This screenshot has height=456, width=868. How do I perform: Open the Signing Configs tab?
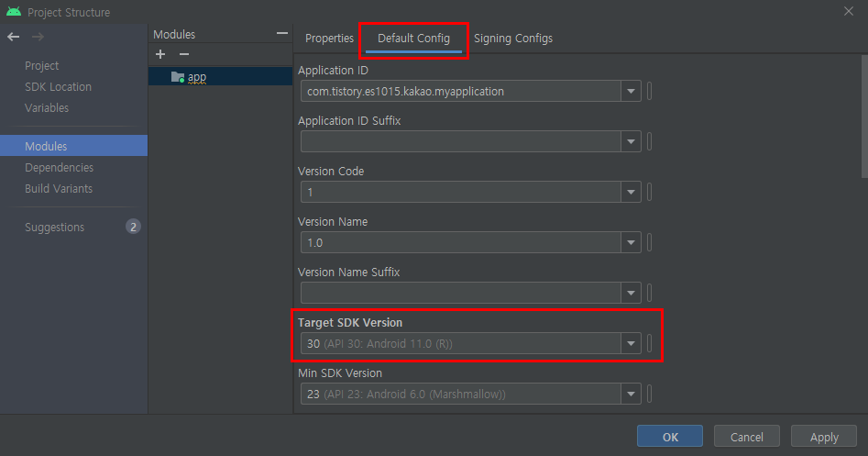pyautogui.click(x=513, y=39)
